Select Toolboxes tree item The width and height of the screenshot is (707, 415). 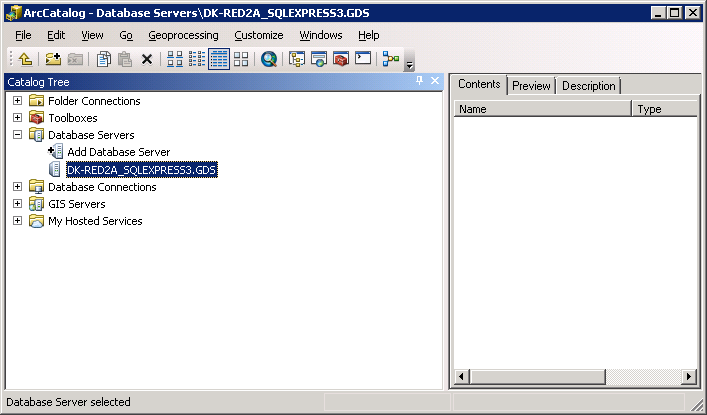click(x=73, y=118)
